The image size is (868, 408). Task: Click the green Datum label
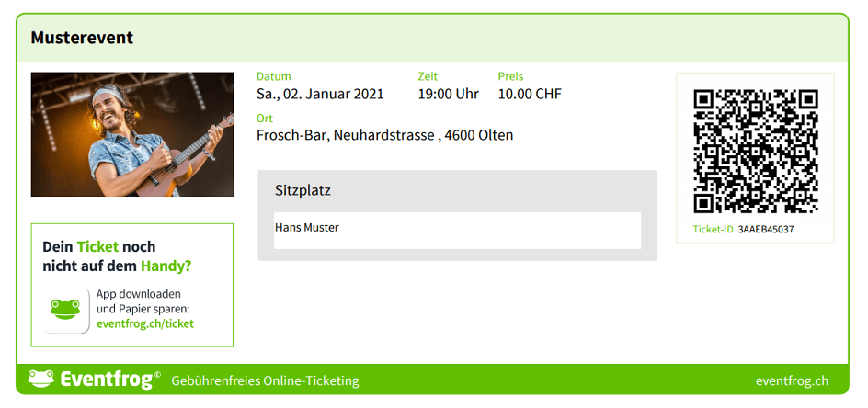pyautogui.click(x=273, y=76)
